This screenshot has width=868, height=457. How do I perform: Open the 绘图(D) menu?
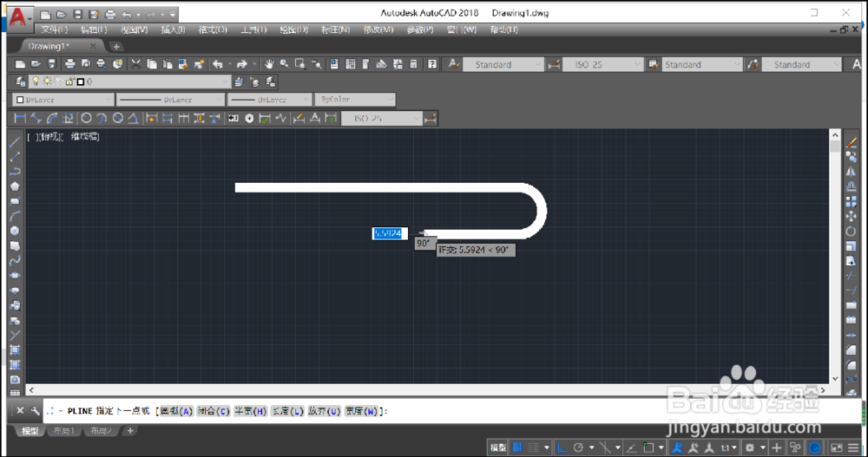[293, 29]
